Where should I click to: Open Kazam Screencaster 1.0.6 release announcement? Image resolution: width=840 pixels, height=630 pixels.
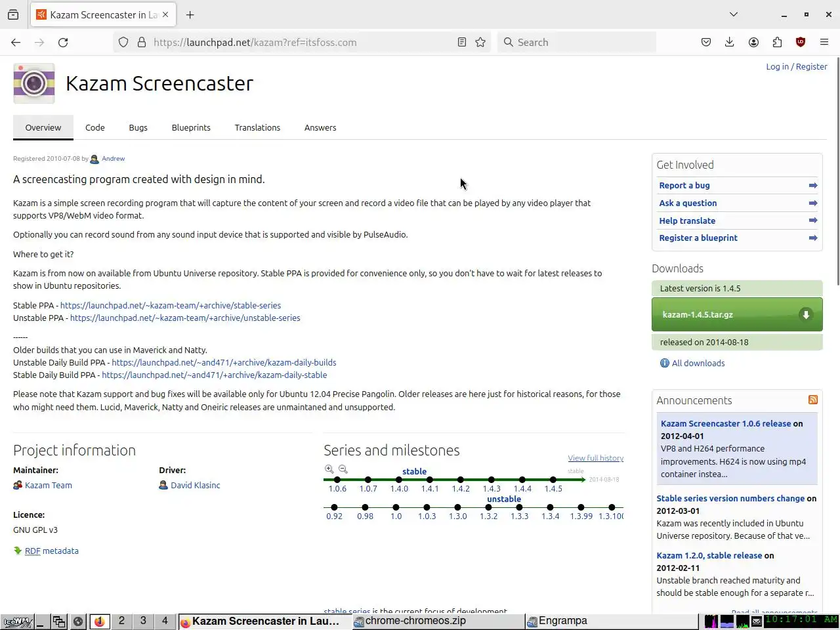(x=726, y=424)
